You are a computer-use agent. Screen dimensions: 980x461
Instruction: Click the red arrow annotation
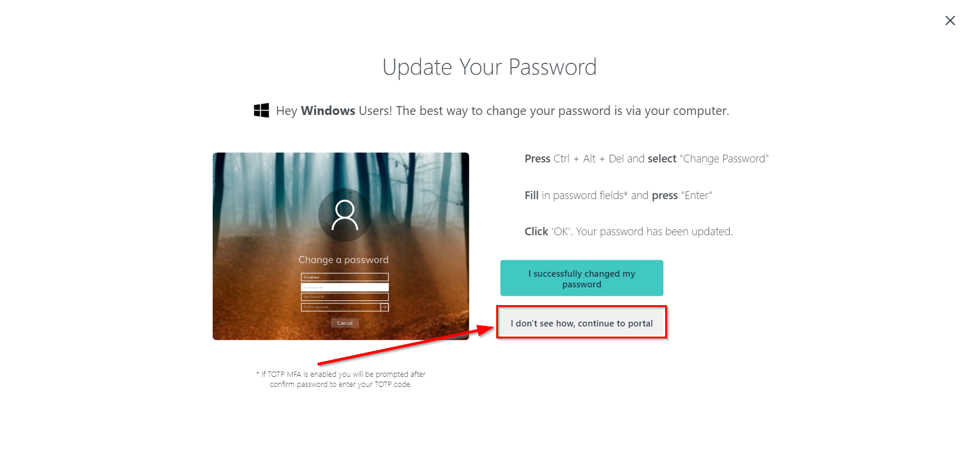tap(407, 345)
